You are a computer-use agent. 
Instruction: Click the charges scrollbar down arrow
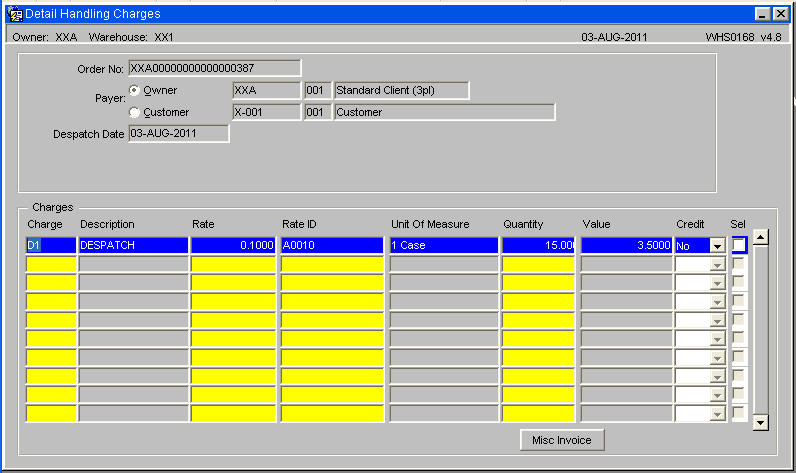760,422
